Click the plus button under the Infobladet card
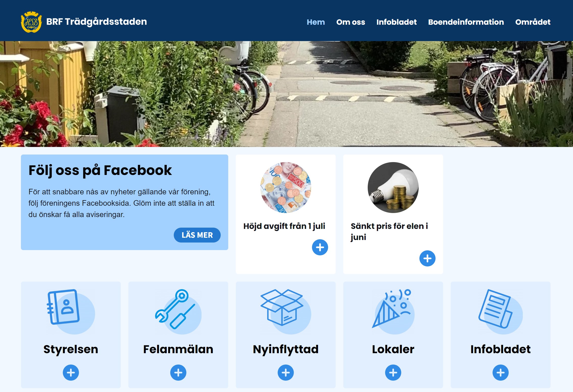The width and height of the screenshot is (573, 392). coord(500,373)
